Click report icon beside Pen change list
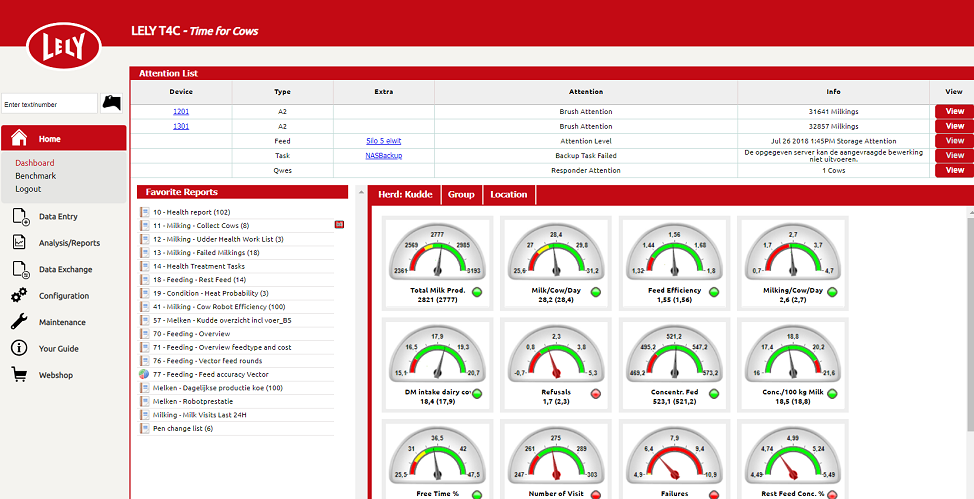The image size is (974, 499). [145, 428]
